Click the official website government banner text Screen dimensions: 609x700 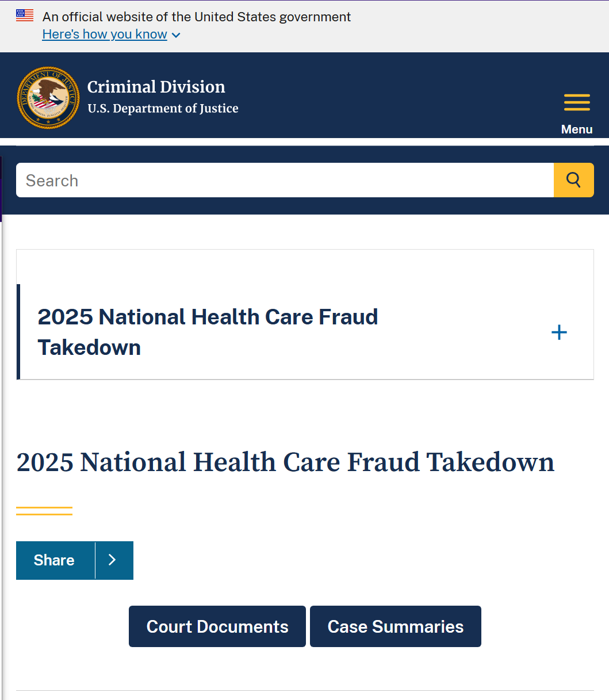[x=197, y=17]
